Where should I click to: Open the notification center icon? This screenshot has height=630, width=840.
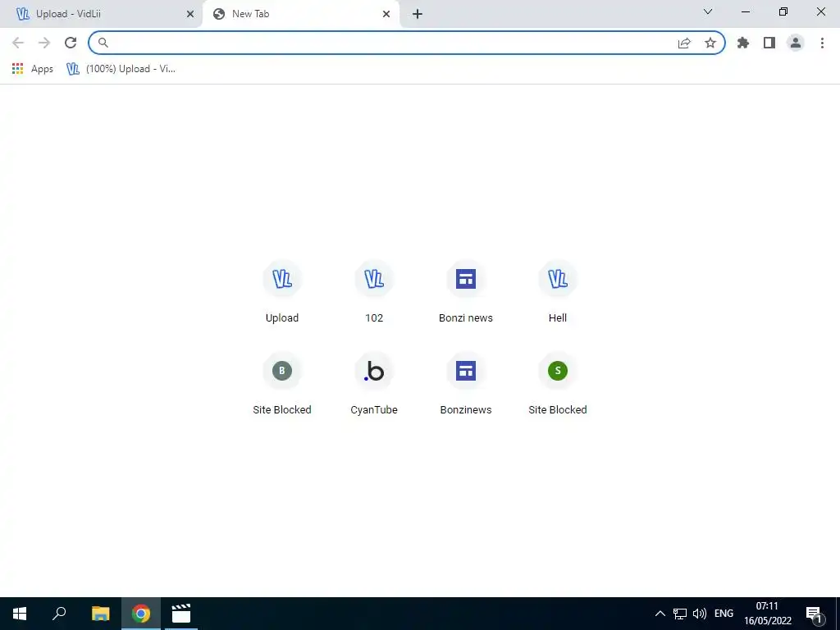[x=814, y=614]
